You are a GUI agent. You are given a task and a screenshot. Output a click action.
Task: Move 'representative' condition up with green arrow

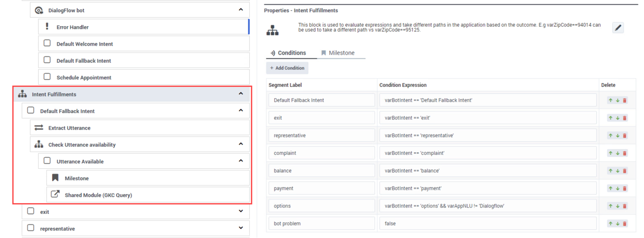[x=610, y=136]
